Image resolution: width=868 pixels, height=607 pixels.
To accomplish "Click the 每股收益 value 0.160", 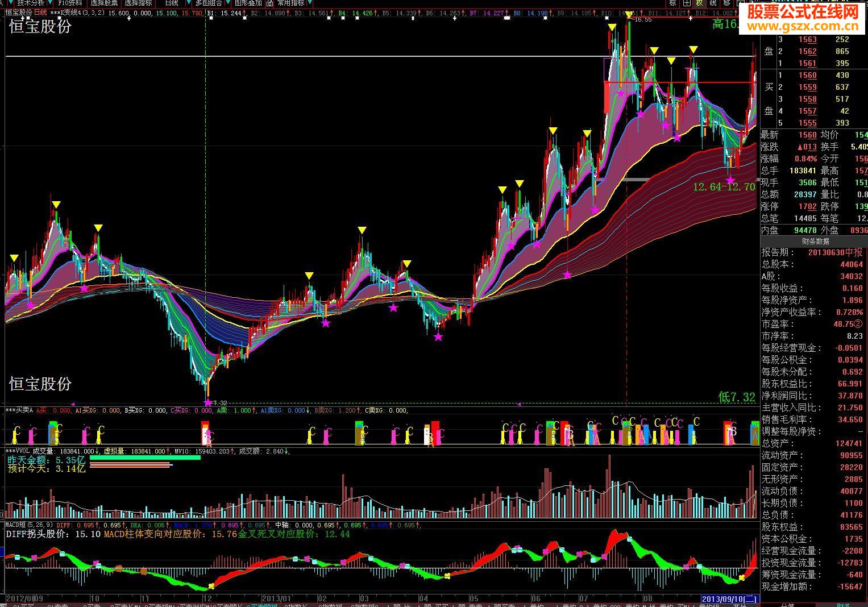I will point(852,288).
